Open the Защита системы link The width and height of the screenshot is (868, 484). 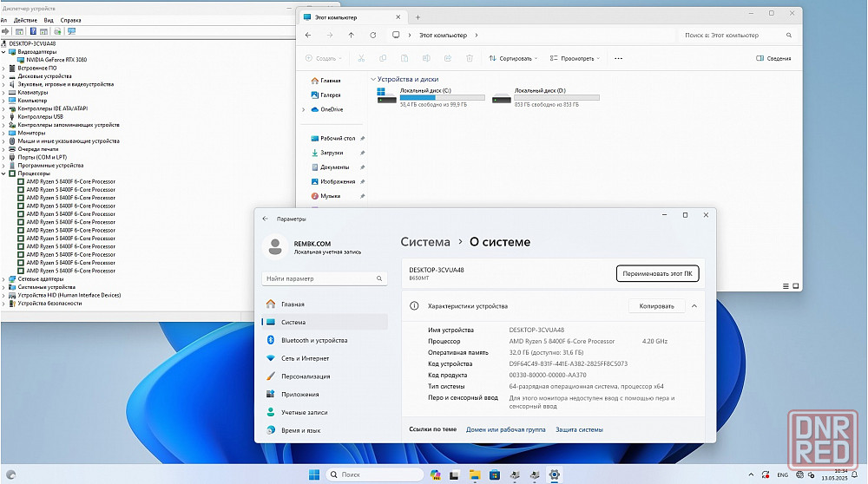579,429
